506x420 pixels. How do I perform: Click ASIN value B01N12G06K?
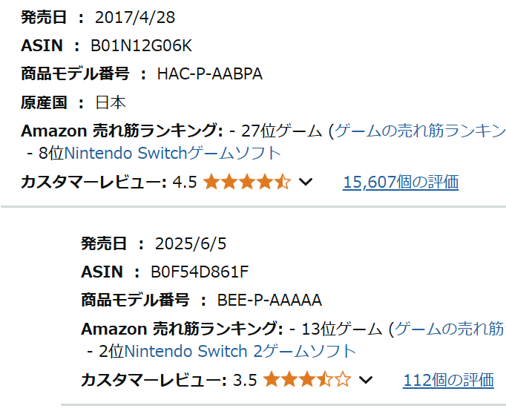coord(141,45)
